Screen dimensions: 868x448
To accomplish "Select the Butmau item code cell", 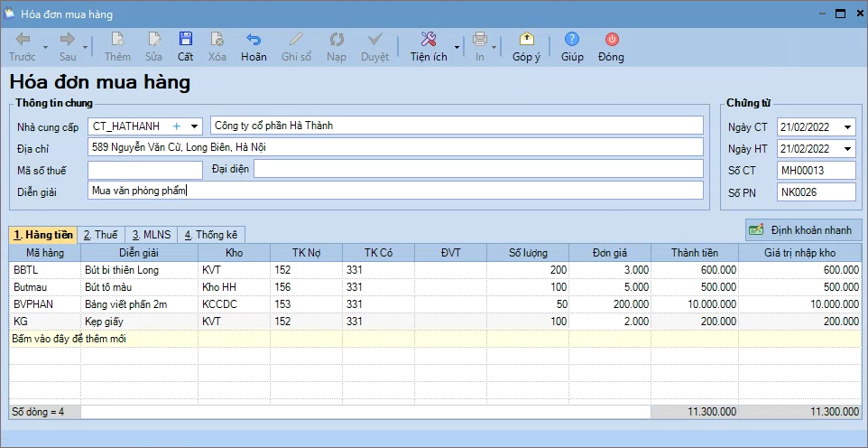I will click(45, 287).
